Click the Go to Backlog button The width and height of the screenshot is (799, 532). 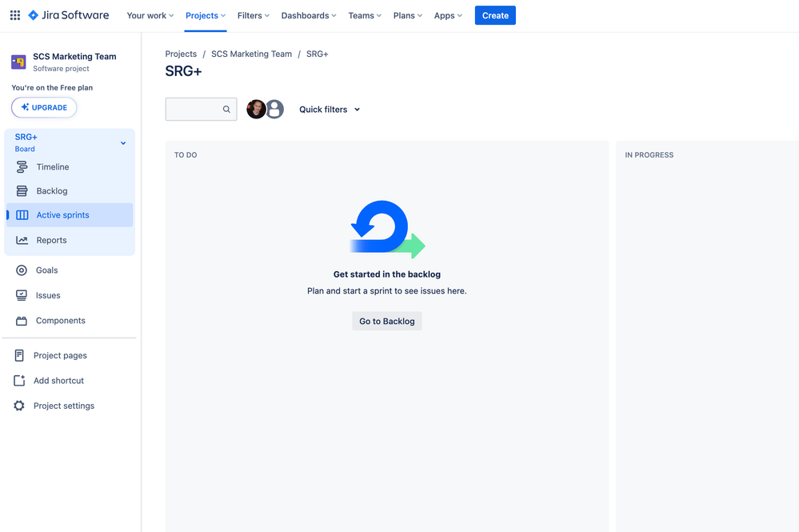387,321
